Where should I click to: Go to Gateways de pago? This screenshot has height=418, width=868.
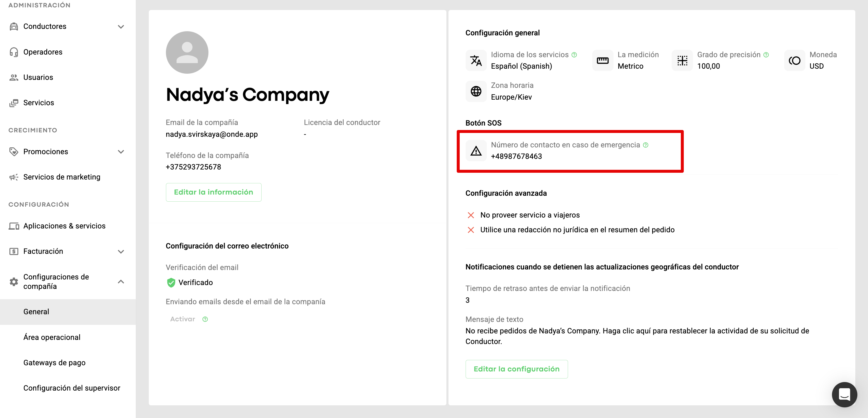tap(54, 363)
